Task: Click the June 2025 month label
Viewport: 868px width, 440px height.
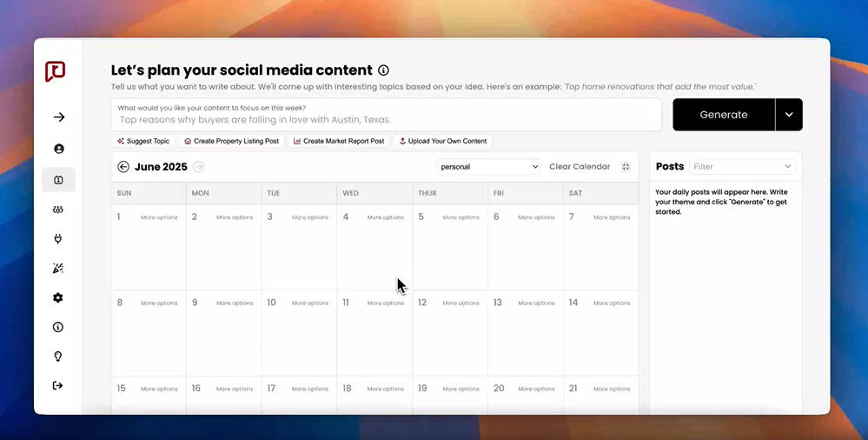Action: (x=161, y=167)
